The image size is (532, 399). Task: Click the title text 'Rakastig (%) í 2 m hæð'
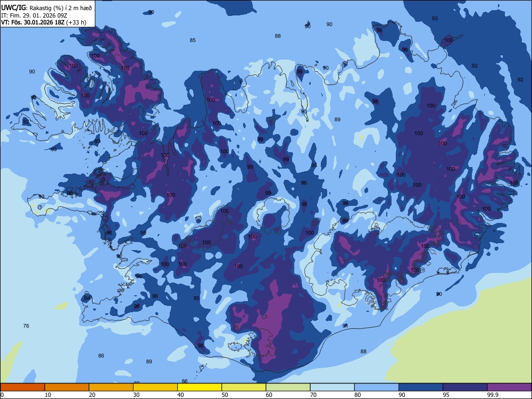click(61, 8)
